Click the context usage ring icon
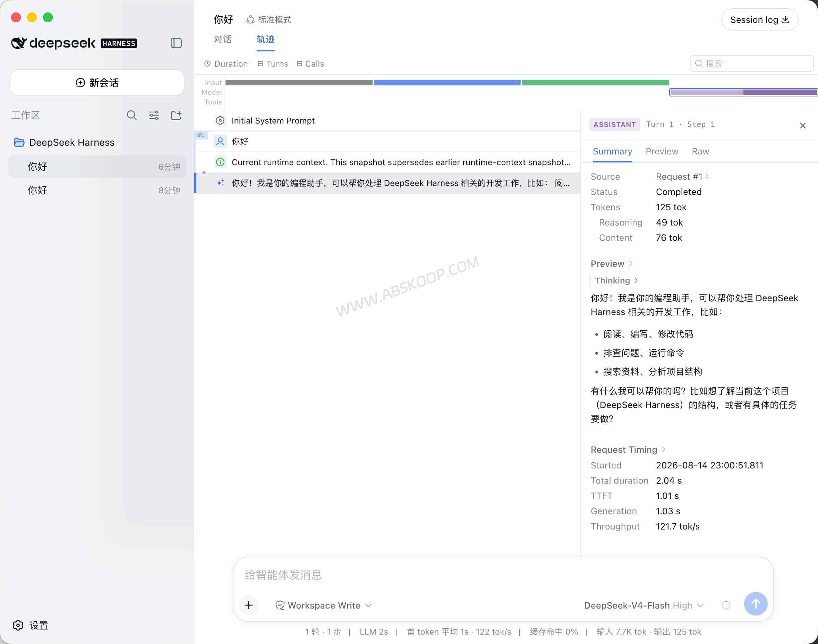This screenshot has height=644, width=818. 726,605
